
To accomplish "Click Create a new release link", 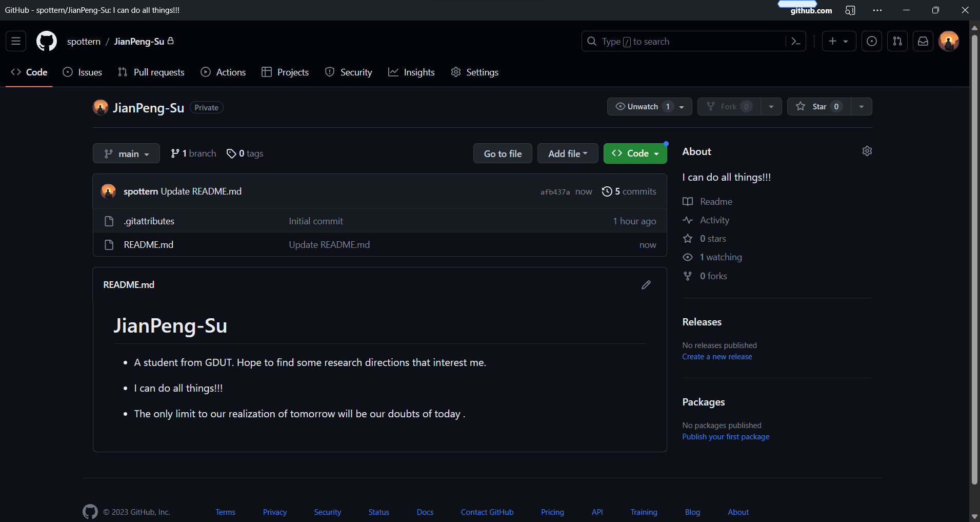I will tap(717, 357).
